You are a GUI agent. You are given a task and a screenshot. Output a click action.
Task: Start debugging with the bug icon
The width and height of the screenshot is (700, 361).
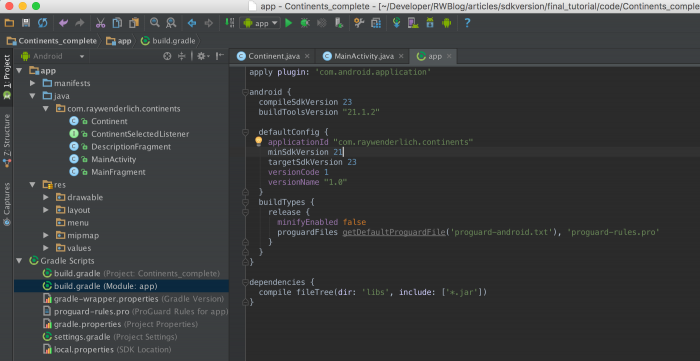[x=305, y=23]
